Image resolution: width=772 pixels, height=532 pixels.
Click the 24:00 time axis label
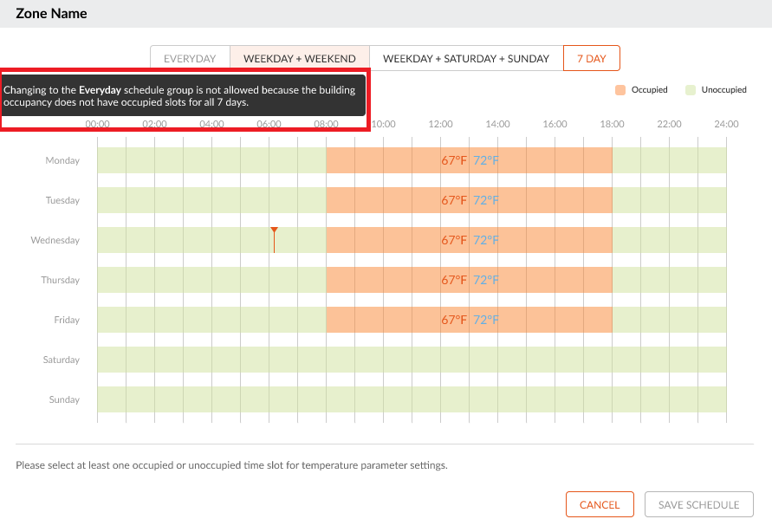point(726,124)
